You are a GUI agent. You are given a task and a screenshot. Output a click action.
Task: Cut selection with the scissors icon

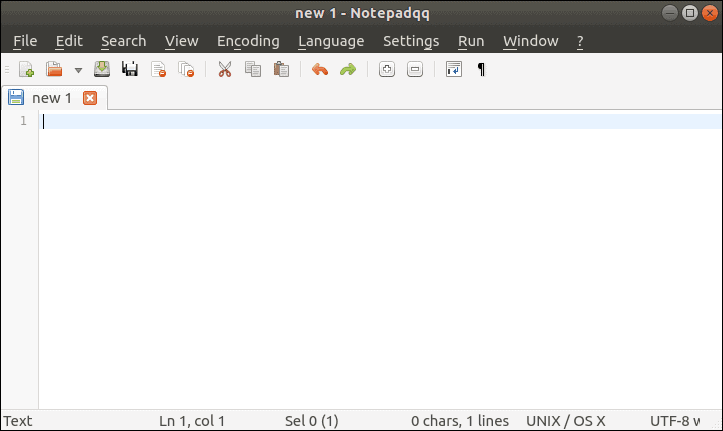tap(225, 69)
